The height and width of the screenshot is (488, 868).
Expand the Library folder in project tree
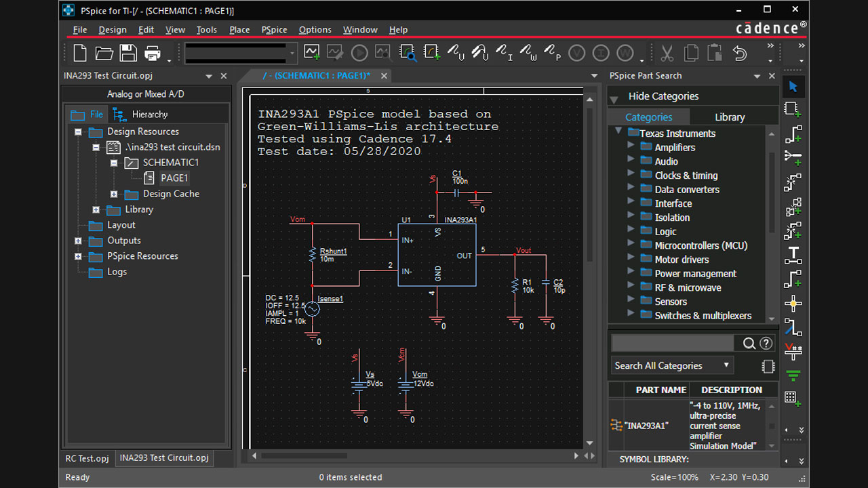click(96, 210)
